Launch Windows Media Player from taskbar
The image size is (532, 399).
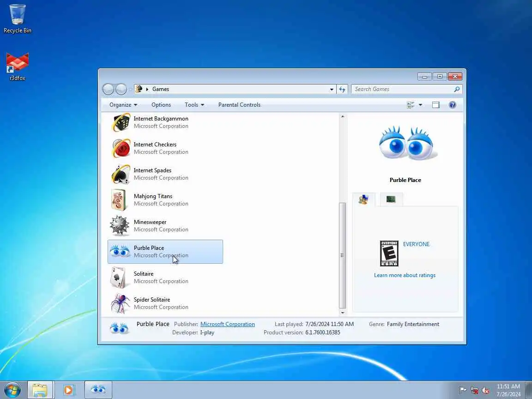click(68, 390)
